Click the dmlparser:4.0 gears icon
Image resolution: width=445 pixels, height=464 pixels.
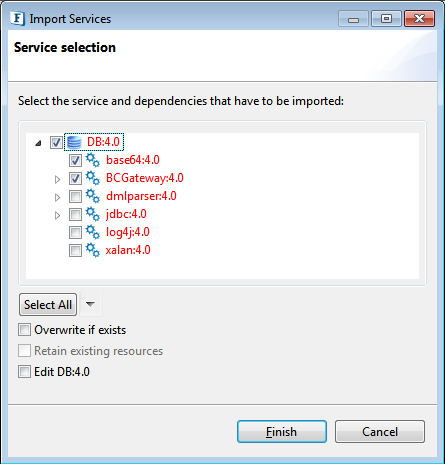[x=92, y=196]
